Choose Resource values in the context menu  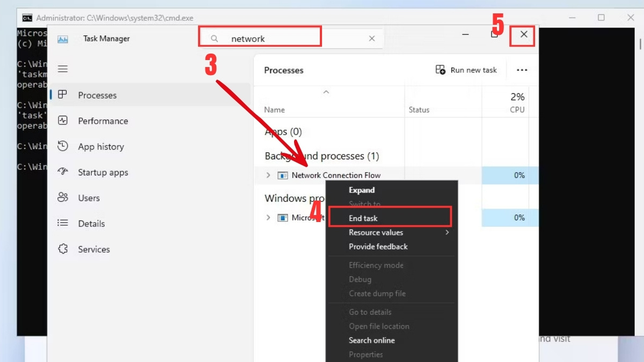tap(376, 232)
